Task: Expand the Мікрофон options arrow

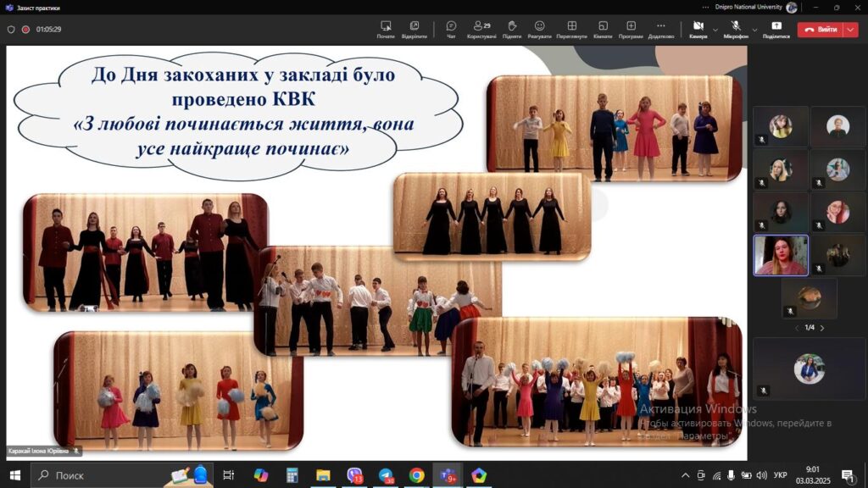Action: click(754, 30)
